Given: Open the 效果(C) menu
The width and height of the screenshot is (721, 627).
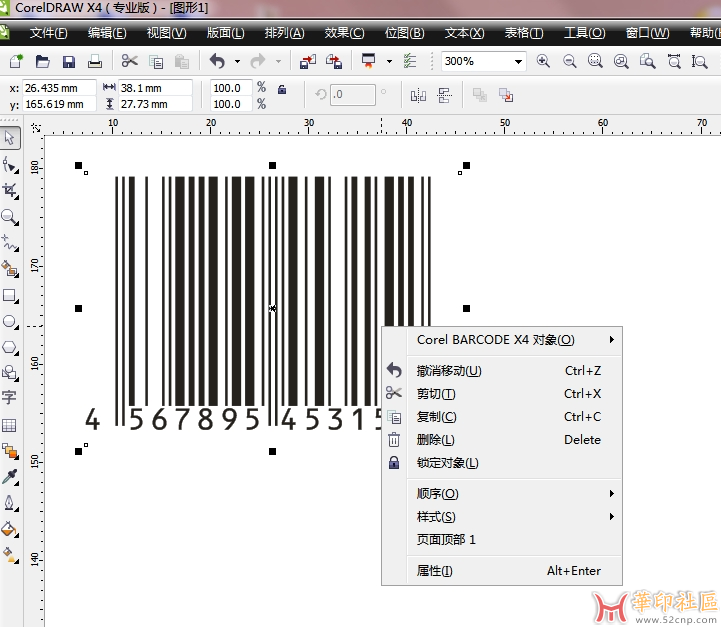Looking at the screenshot, I should tap(344, 33).
